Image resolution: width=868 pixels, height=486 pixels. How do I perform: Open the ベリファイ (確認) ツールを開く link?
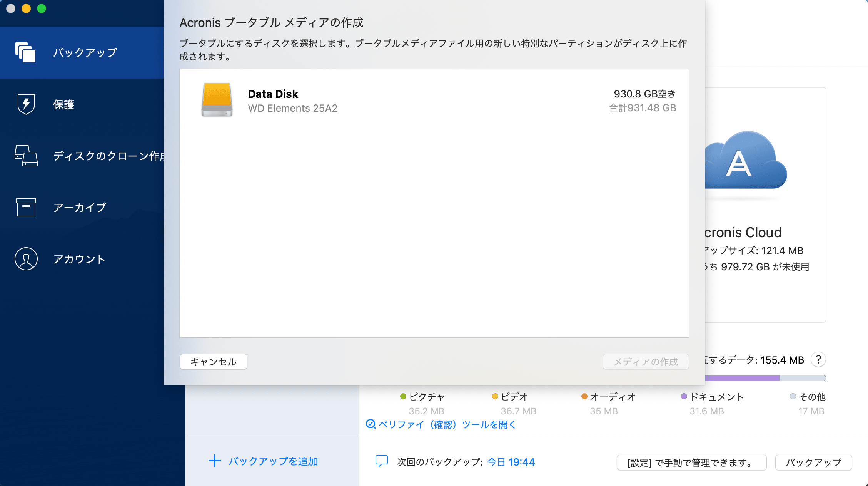pos(447,424)
